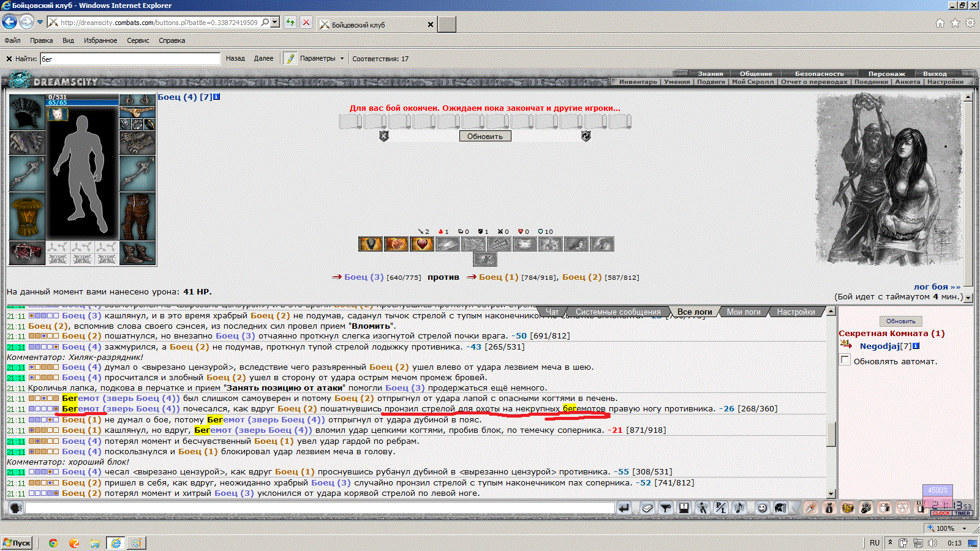The width and height of the screenshot is (980, 551).
Task: Click the battle log vertical scrollbar thumb
Action: [831, 434]
